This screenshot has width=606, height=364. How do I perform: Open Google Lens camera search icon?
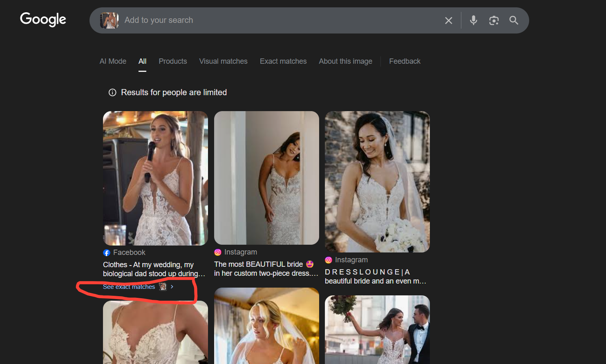494,20
